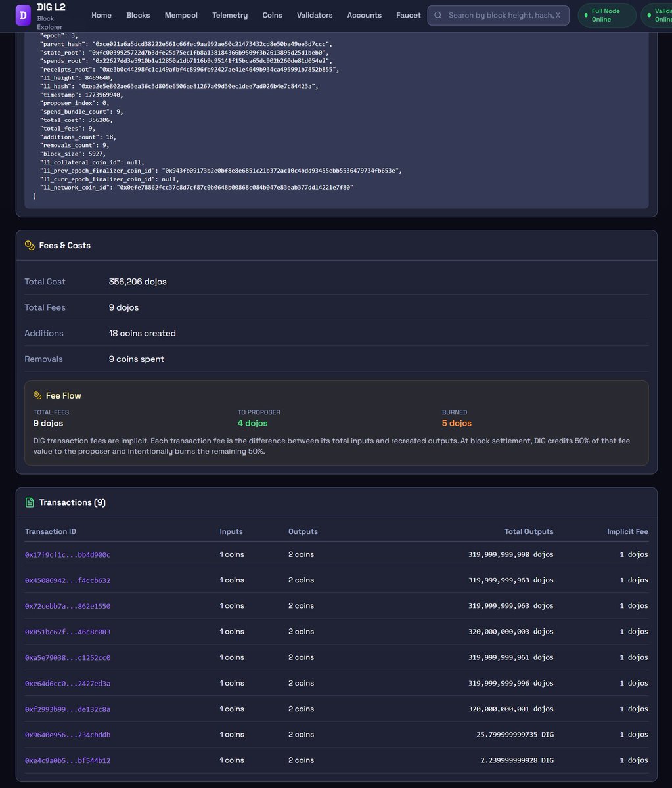Click the '25.799999999735 DIG' output amount
This screenshot has width=672, height=788.
(515, 735)
